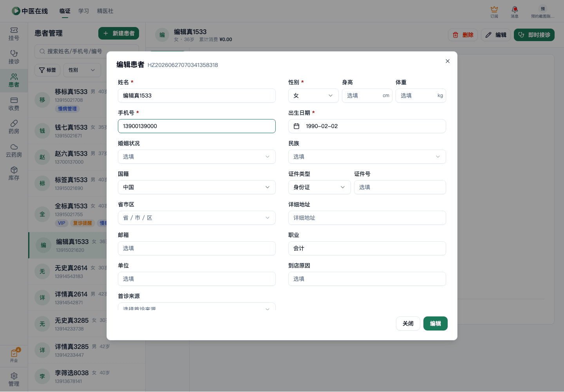Viewport: 564px width, 392px height.
Task: Open the 国籍 dropdown showing 中国
Action: click(197, 187)
